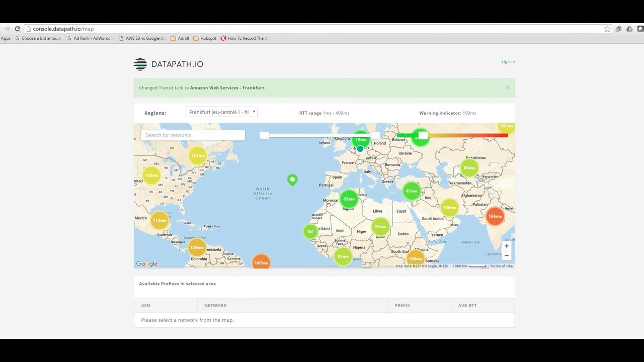Viewport: 644px width, 362px height.
Task: Click the 'Amazon Web Services - Frankfurt' text
Action: [x=227, y=87]
